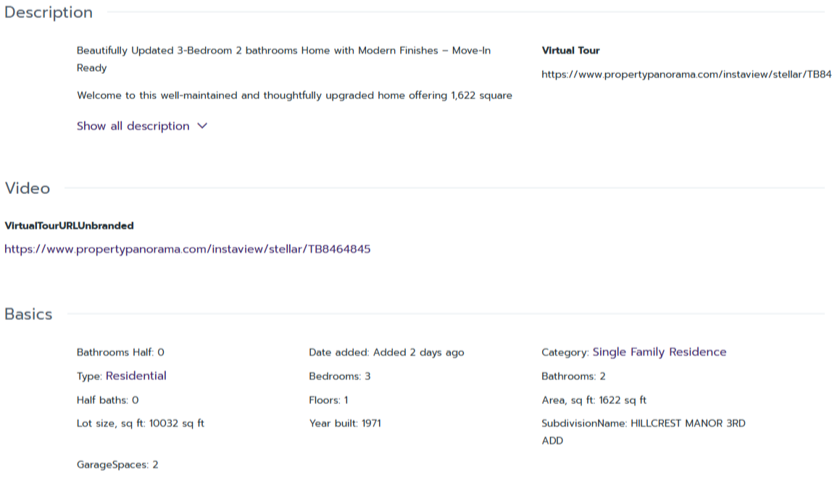The width and height of the screenshot is (832, 504).
Task: Open the Virtual Tour propertypanorama URL
Action: [x=686, y=75]
